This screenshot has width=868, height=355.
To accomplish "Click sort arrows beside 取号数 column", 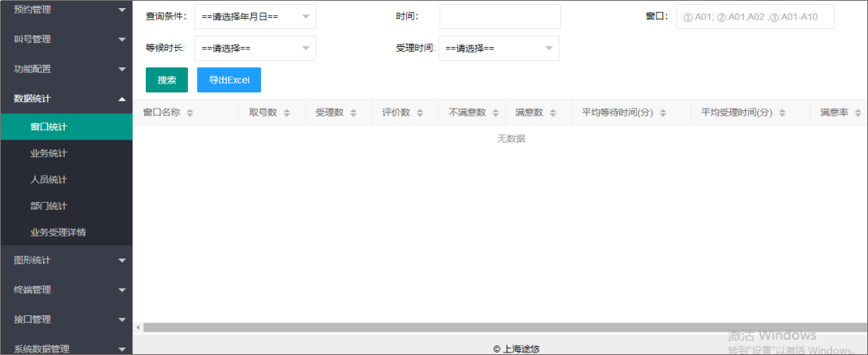I will 287,113.
